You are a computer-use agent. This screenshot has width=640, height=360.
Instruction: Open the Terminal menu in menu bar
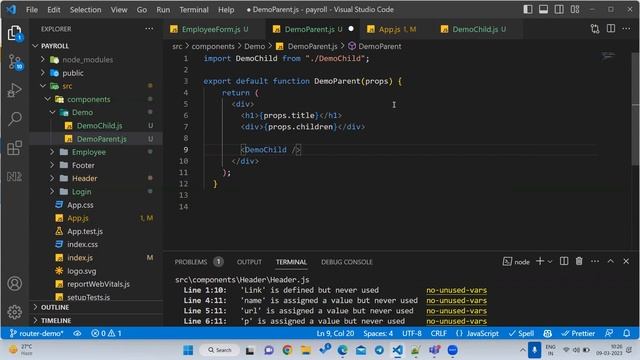tap(194, 9)
